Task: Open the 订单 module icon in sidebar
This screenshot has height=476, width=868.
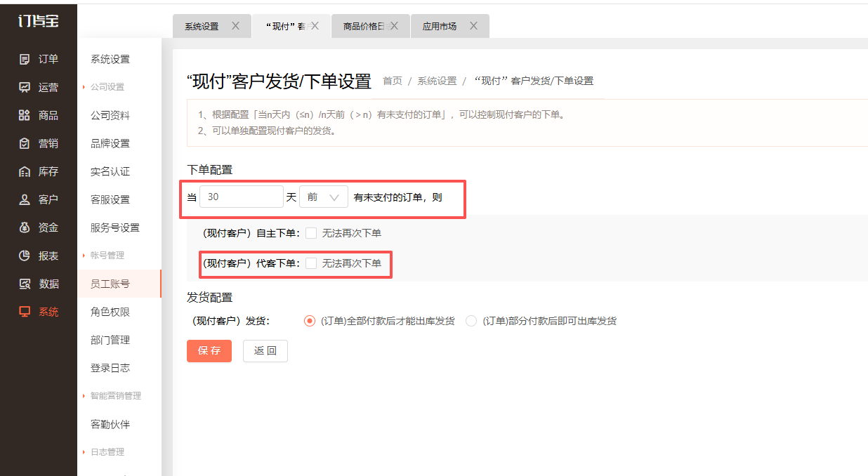Action: [x=25, y=60]
